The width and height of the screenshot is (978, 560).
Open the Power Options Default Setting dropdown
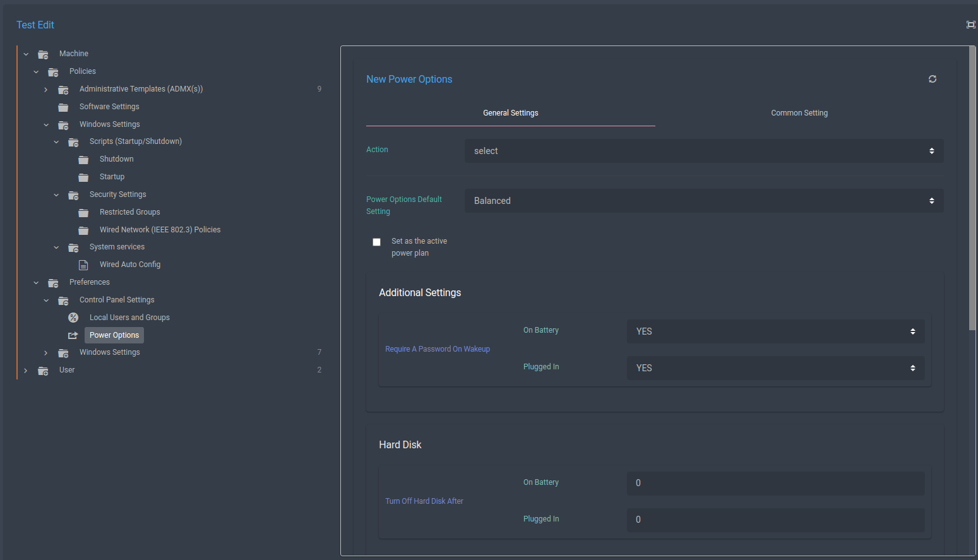point(703,200)
